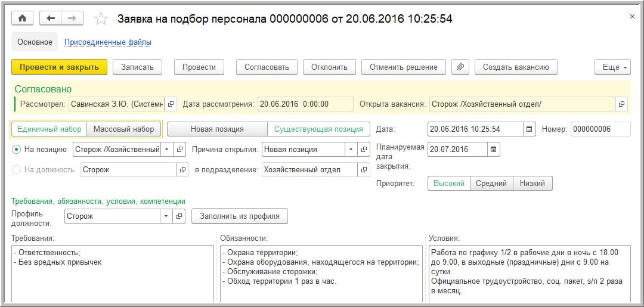Viewport: 644px width, 307px height.
Task: Navigate forward with right arrow
Action: (72, 18)
